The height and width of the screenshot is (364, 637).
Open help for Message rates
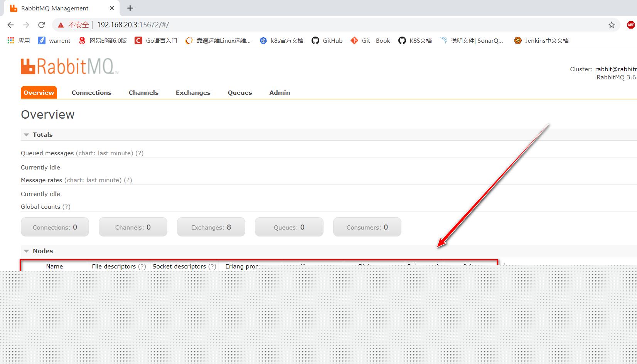pyautogui.click(x=128, y=180)
